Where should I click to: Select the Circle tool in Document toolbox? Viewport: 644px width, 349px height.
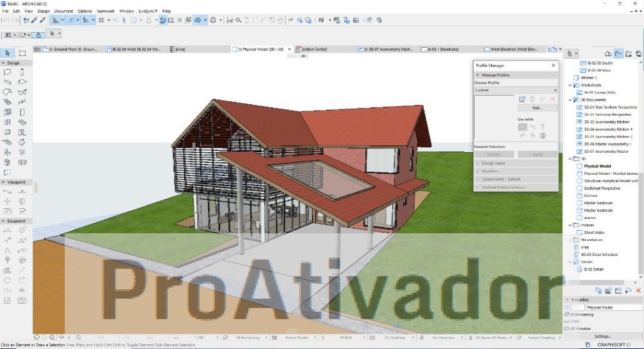8,280
